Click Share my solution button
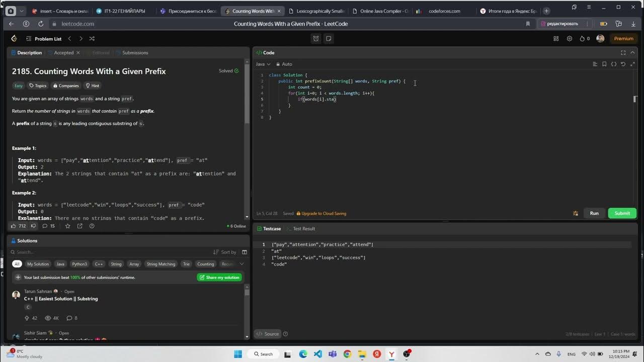 (219, 278)
